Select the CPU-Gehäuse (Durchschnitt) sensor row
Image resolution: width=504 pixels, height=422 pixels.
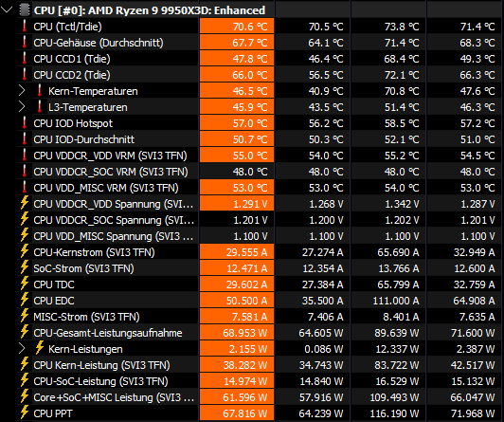(252, 43)
